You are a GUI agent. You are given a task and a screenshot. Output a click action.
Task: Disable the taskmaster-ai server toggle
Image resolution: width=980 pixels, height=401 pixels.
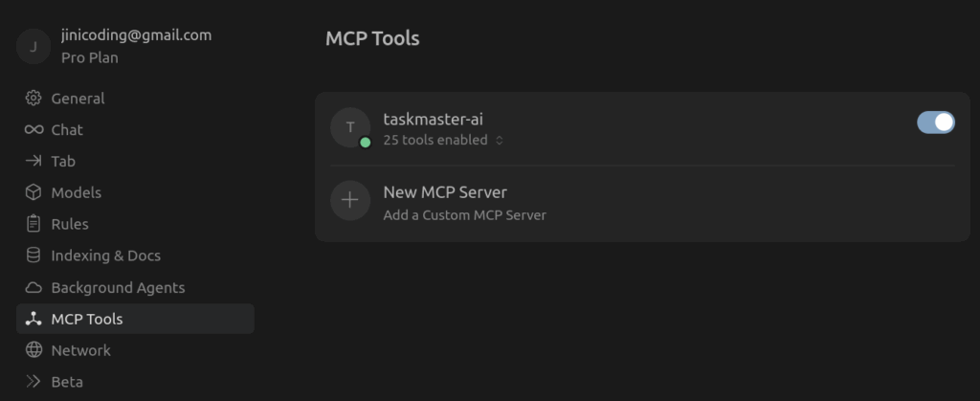point(936,123)
